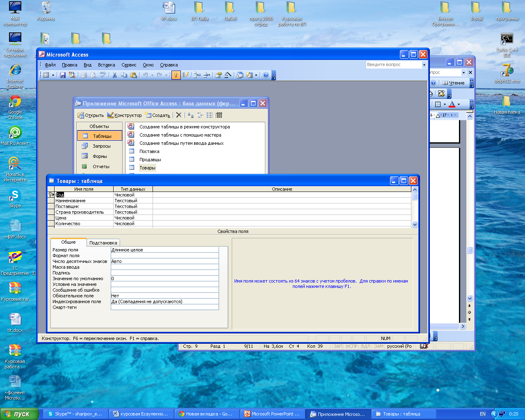The image size is (525, 420).
Task: Open the Сервис menu
Action: 129,65
